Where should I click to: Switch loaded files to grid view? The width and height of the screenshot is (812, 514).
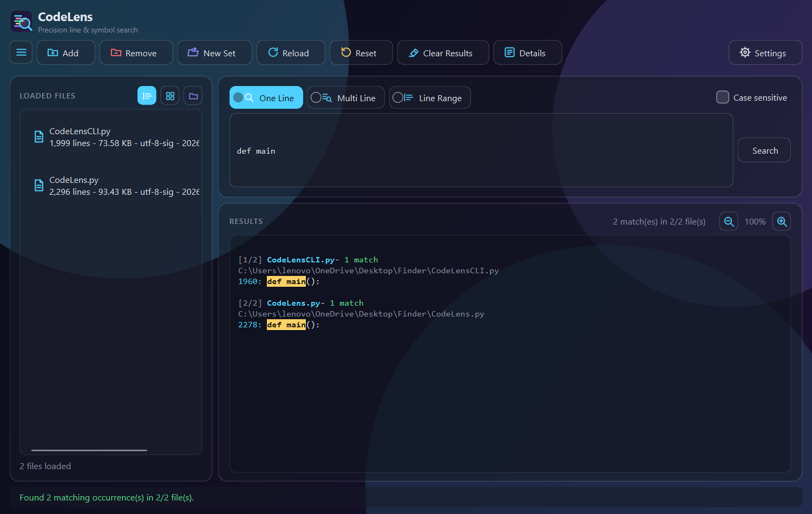(x=170, y=96)
